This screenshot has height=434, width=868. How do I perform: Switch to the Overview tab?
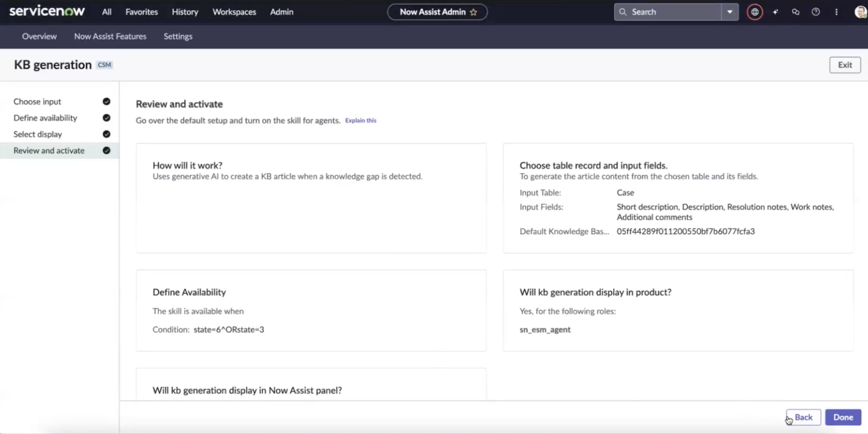tap(39, 36)
